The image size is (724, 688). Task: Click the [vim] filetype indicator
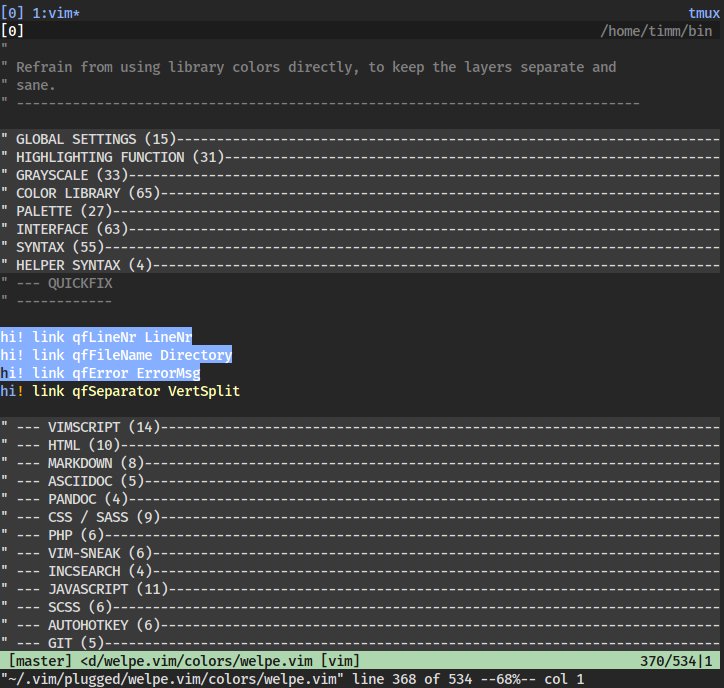[340, 661]
